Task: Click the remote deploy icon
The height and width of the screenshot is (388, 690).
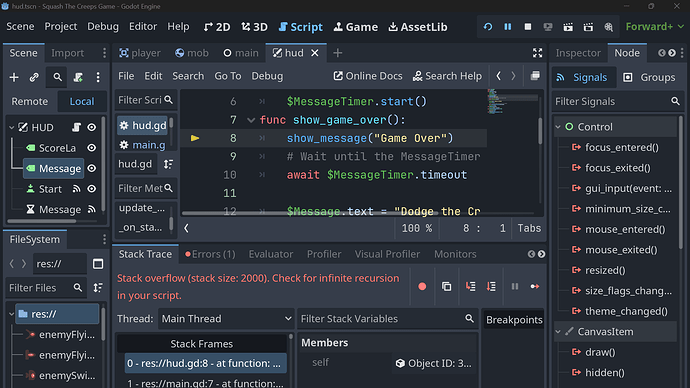Action: coord(548,27)
